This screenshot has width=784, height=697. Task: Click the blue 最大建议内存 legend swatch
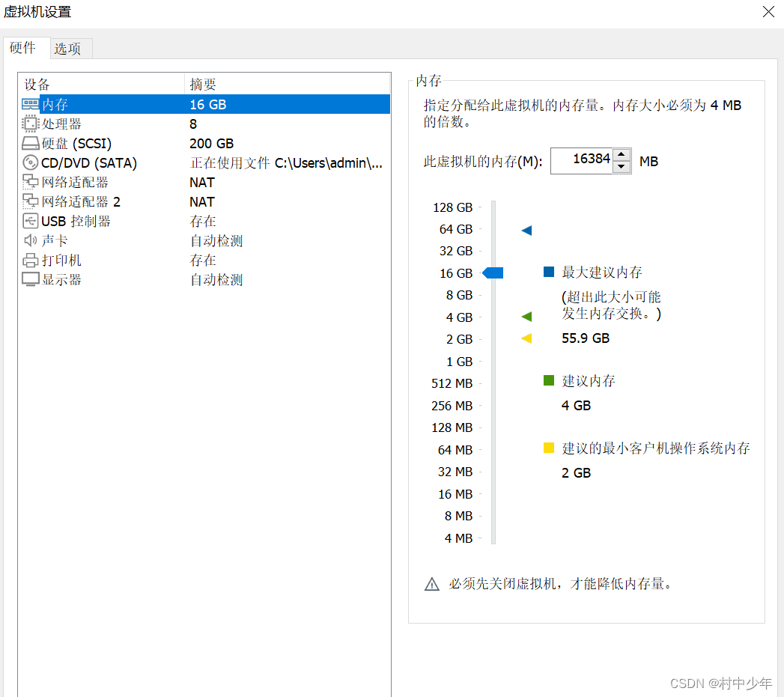click(548, 272)
